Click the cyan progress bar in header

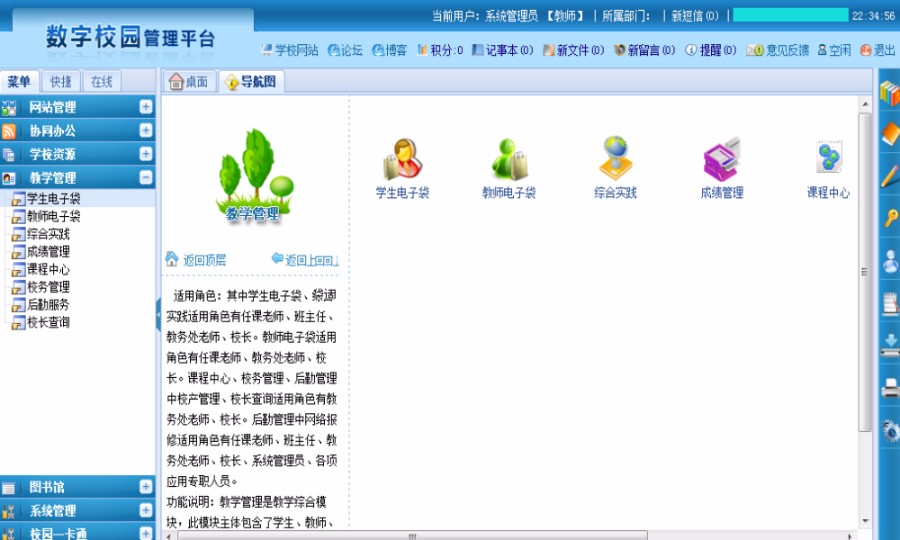(790, 15)
